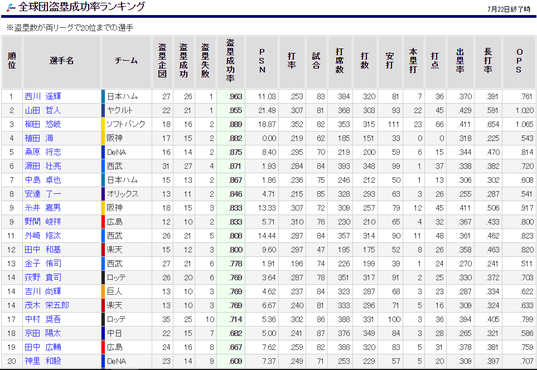
Task: Open player link 植田 海
Action: (x=39, y=138)
